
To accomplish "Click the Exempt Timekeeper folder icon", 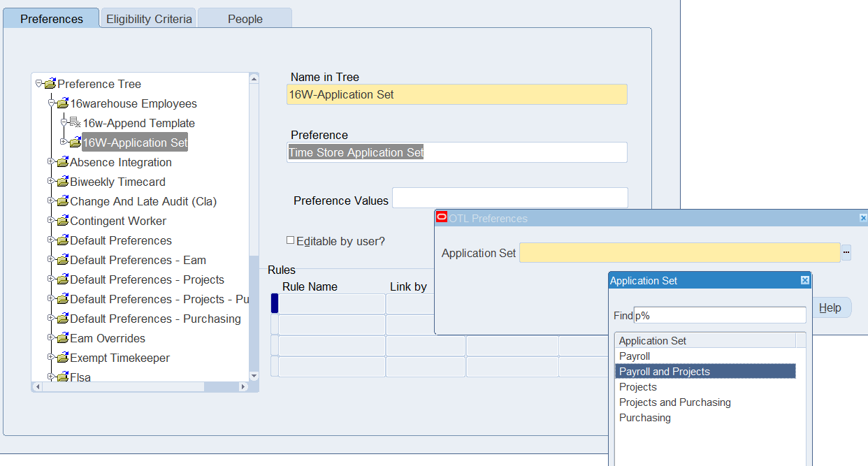I will (62, 358).
